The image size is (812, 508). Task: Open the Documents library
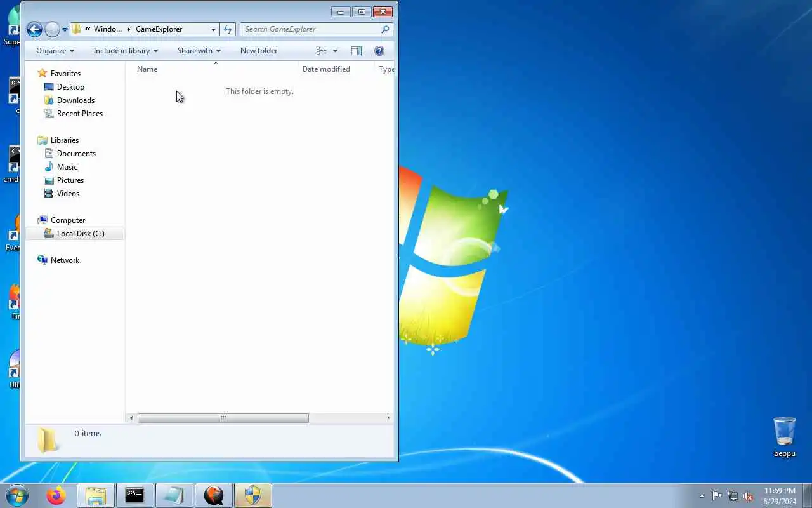(x=76, y=154)
